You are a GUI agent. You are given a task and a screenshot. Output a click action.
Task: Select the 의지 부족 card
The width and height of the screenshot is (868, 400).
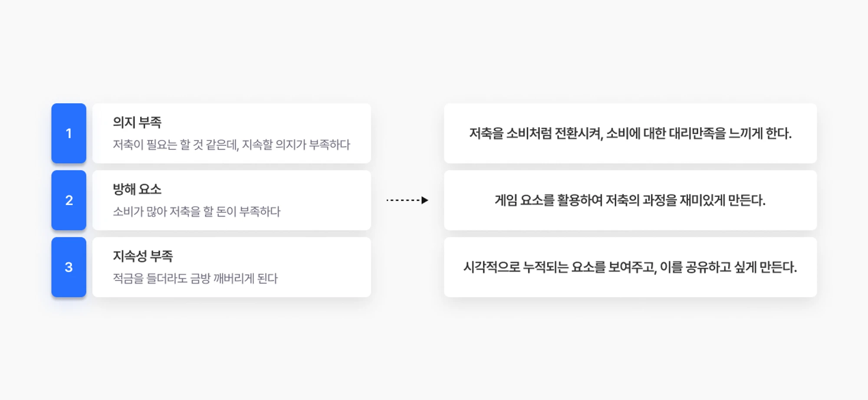tap(232, 133)
